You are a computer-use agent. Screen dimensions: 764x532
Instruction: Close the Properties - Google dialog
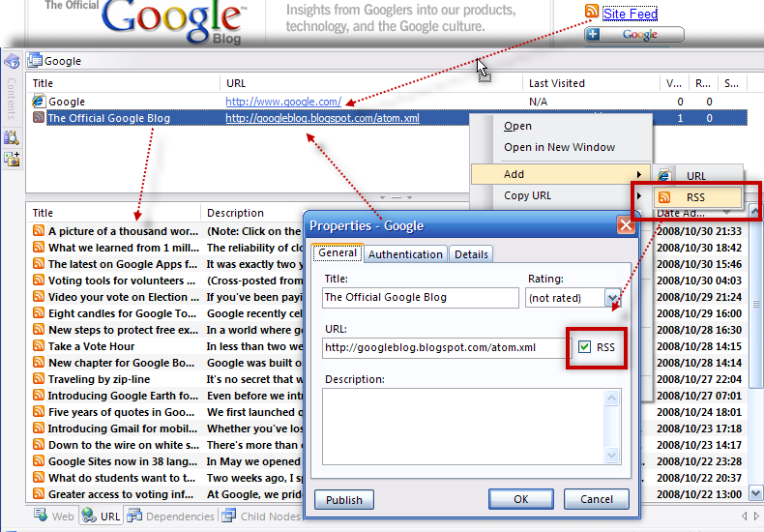pyautogui.click(x=626, y=225)
